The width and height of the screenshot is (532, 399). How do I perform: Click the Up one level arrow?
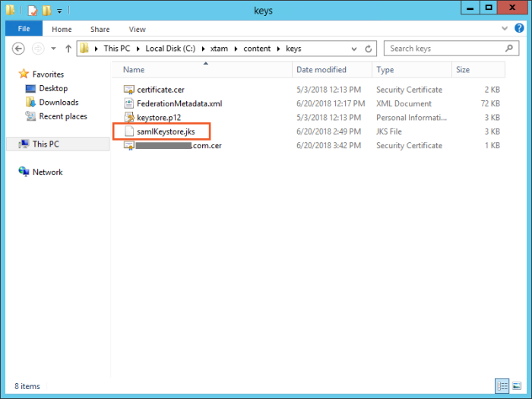[68, 49]
